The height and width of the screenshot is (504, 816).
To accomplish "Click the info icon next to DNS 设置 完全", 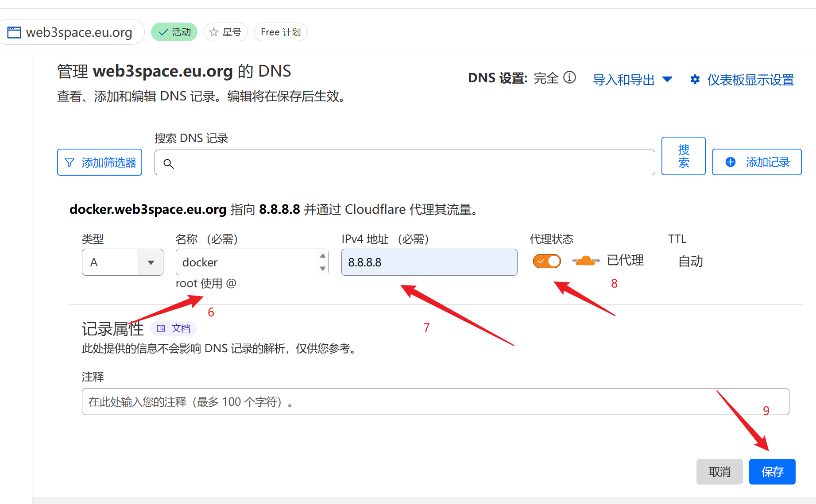I will [570, 77].
